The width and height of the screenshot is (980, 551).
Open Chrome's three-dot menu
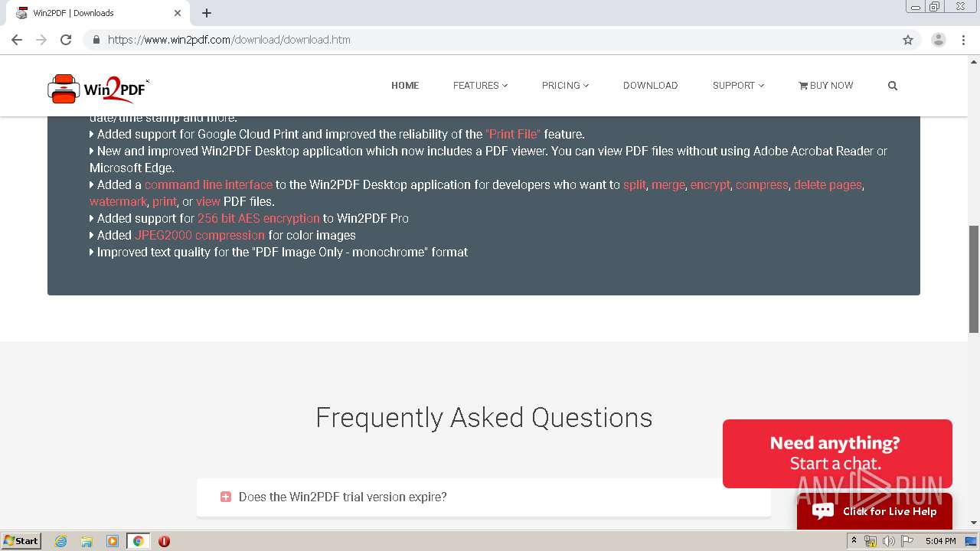[964, 40]
